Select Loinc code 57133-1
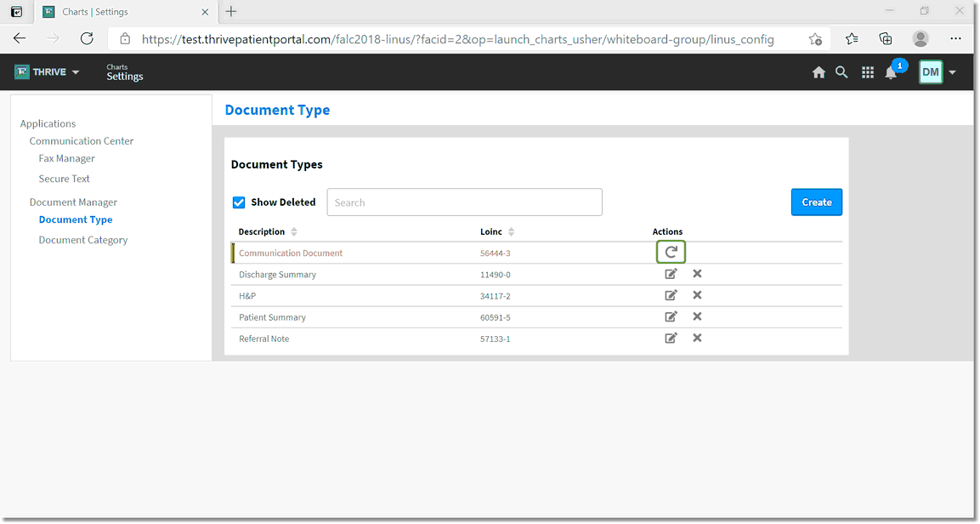The width and height of the screenshot is (980, 524). tap(495, 339)
